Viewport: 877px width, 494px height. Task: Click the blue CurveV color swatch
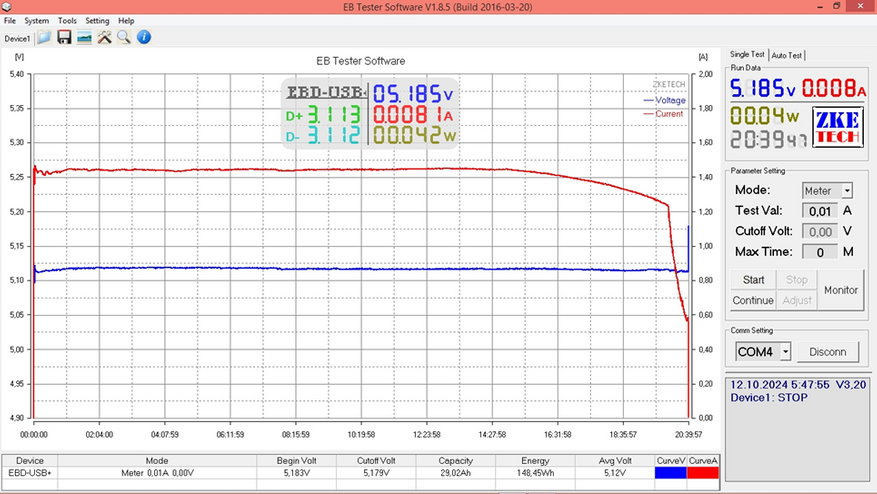[671, 473]
